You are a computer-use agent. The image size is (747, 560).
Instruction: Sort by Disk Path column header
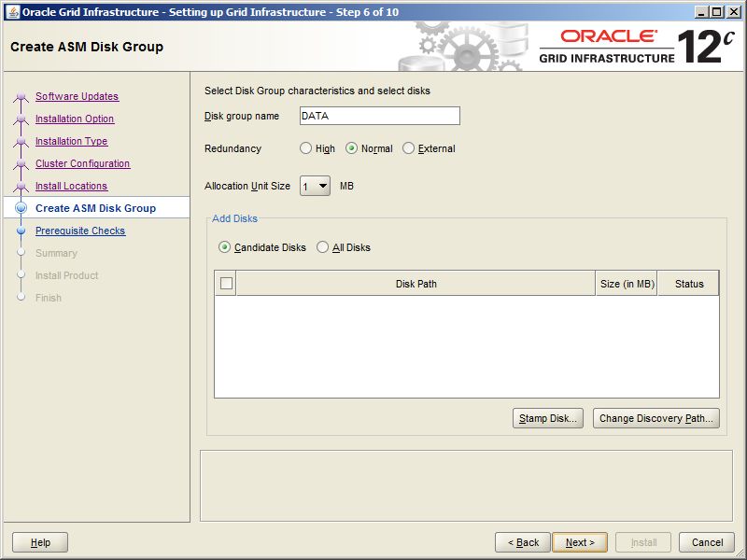tap(416, 284)
